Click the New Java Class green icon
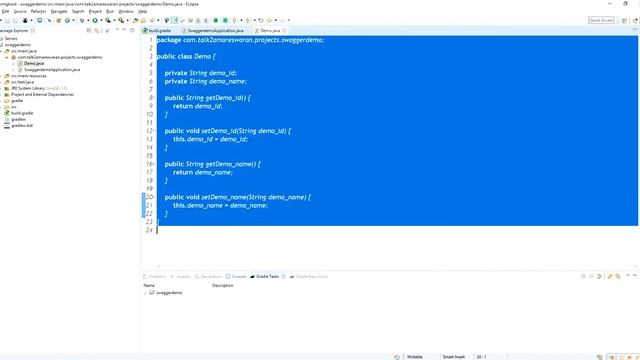640x360 pixels. 67,20
